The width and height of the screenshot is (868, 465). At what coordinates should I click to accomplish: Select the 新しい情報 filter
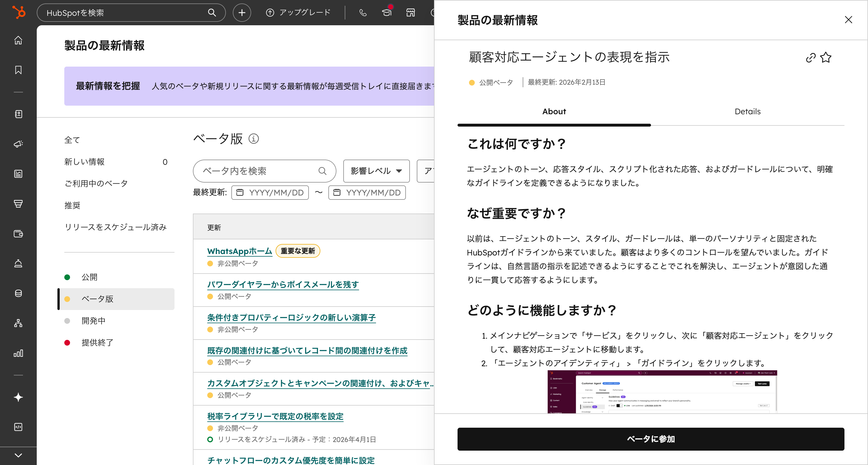[116, 162]
